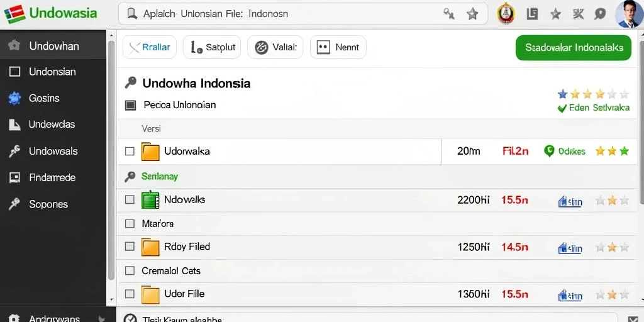Open the user profile avatar

point(629,14)
